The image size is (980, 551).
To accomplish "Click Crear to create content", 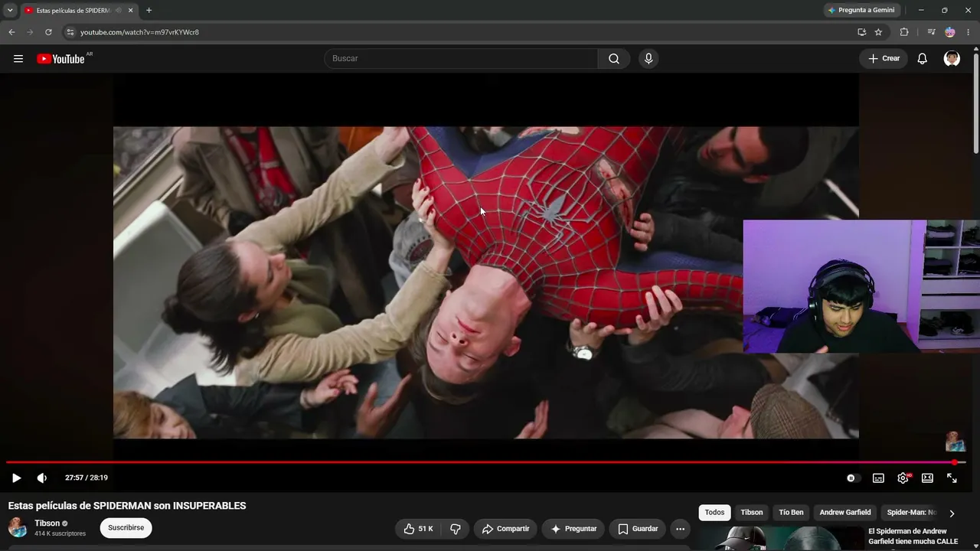I will pyautogui.click(x=884, y=59).
